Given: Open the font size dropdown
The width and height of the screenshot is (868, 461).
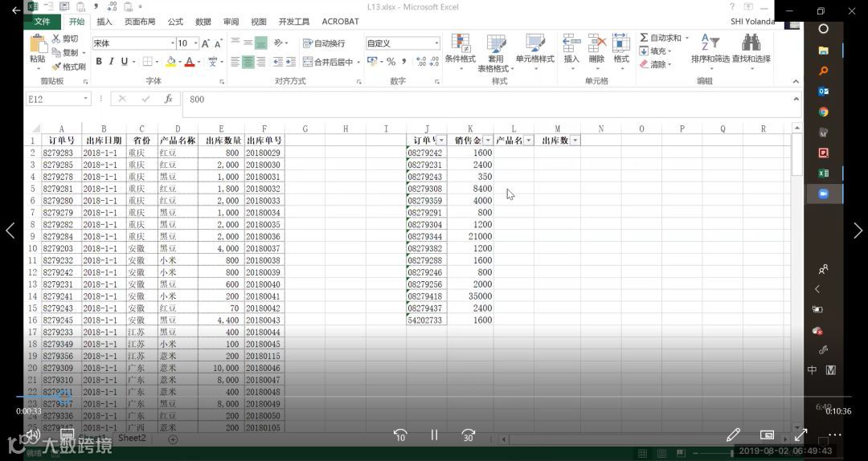Looking at the screenshot, I should click(195, 43).
